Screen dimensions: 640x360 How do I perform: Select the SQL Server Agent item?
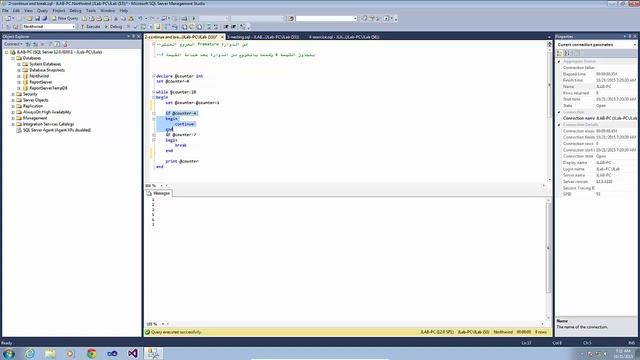pos(57,130)
